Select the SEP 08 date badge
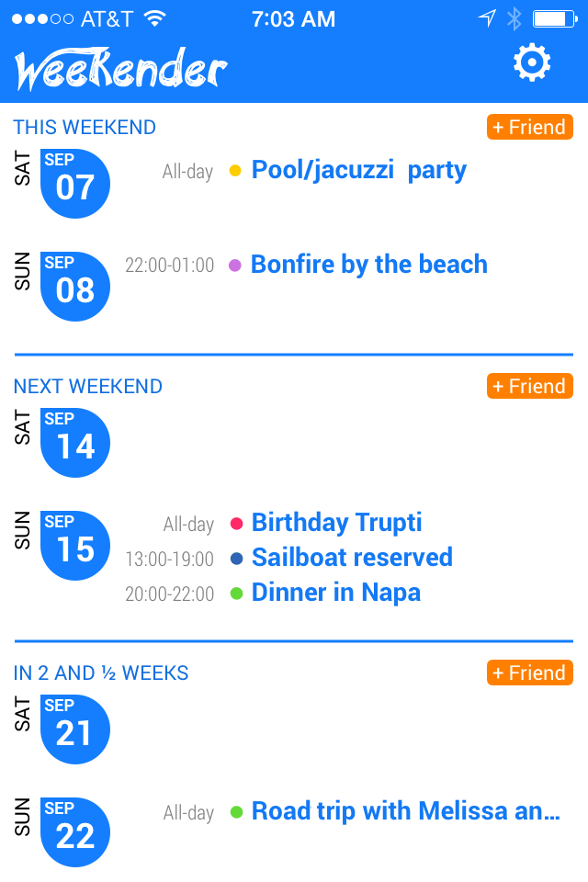 tap(74, 287)
